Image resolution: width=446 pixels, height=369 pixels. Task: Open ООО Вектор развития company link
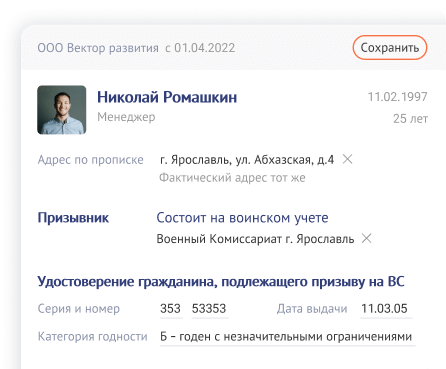[x=98, y=48]
